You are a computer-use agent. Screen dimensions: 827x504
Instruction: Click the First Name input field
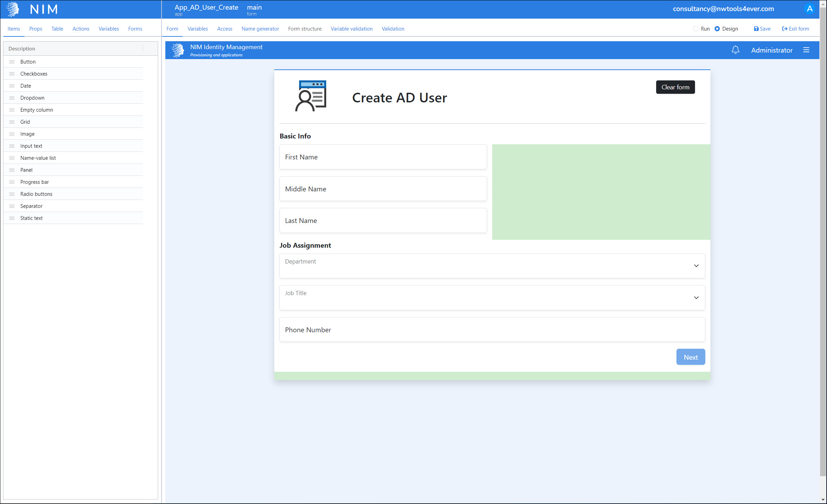pos(383,157)
